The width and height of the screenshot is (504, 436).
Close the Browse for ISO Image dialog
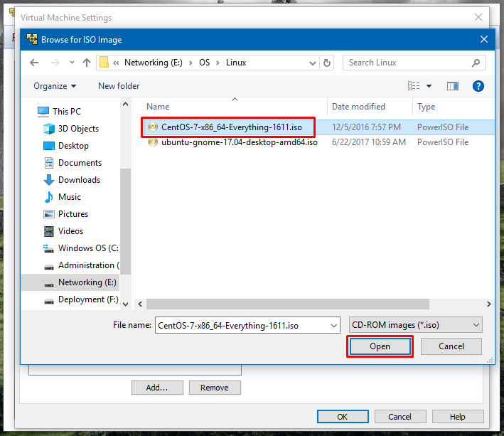click(484, 40)
